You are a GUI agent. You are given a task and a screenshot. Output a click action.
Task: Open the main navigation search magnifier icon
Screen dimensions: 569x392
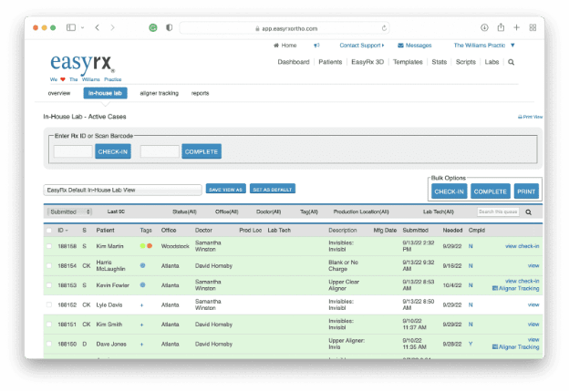(x=511, y=62)
